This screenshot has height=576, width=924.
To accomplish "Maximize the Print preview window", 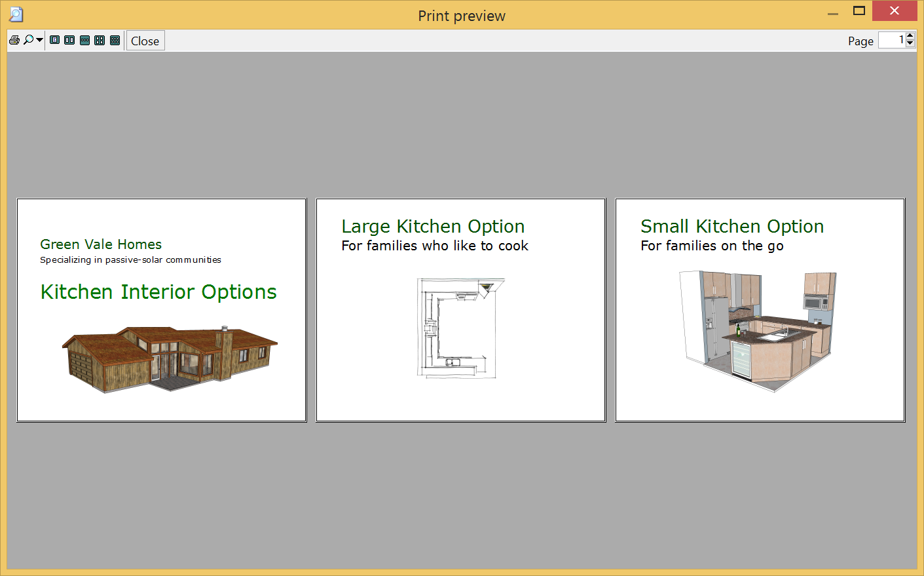I will click(859, 10).
